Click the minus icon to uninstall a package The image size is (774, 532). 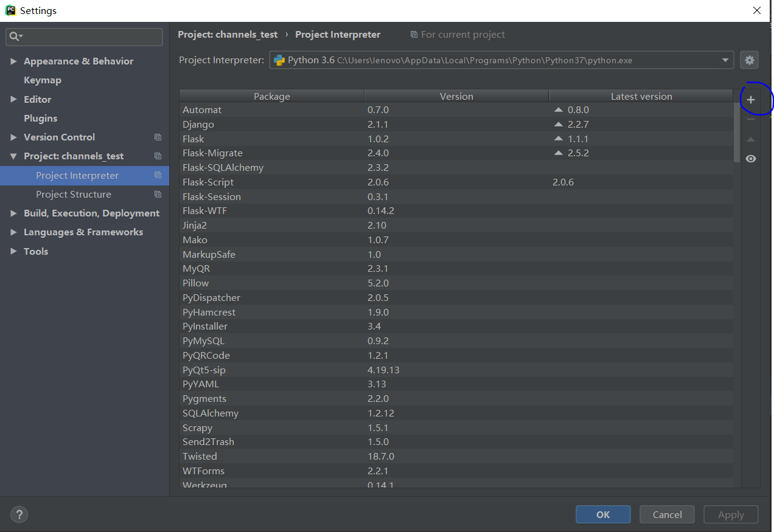coord(751,120)
